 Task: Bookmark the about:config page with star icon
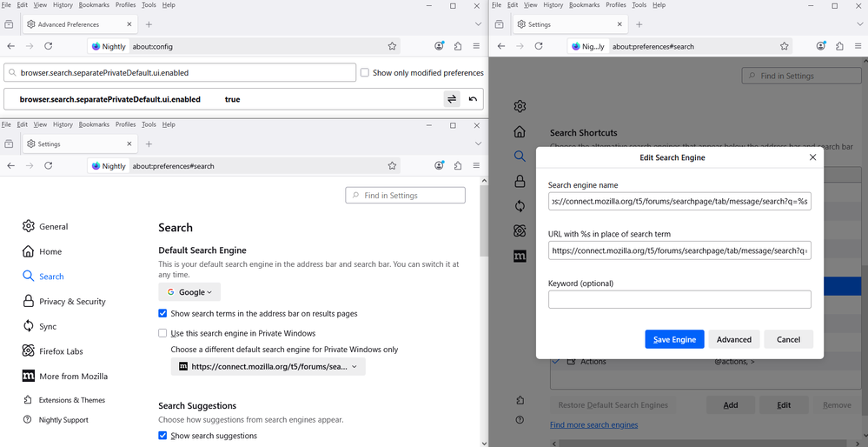392,46
